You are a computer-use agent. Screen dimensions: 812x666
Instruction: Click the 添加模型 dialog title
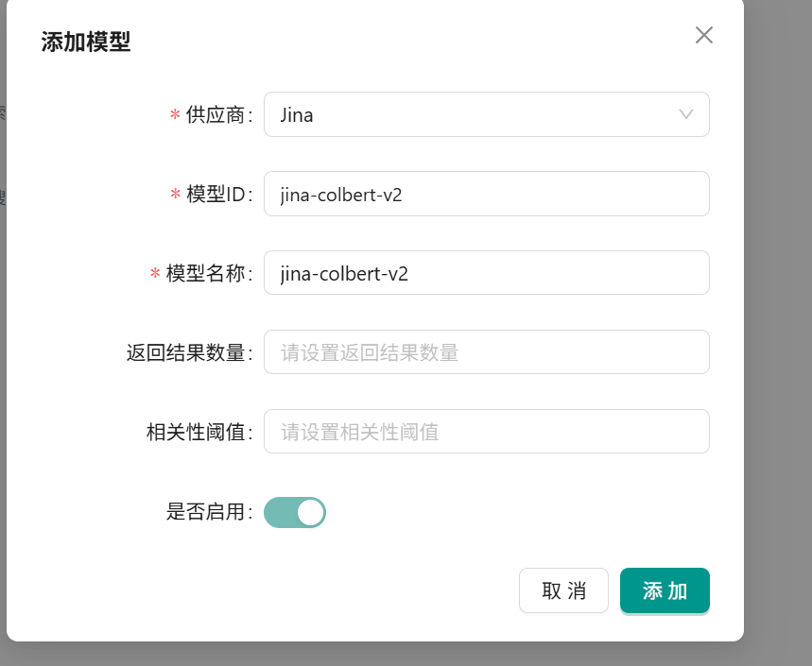pos(86,42)
